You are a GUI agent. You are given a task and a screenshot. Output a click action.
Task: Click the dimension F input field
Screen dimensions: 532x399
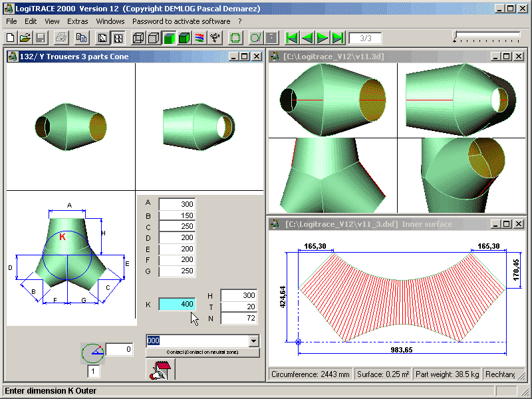coord(177,259)
